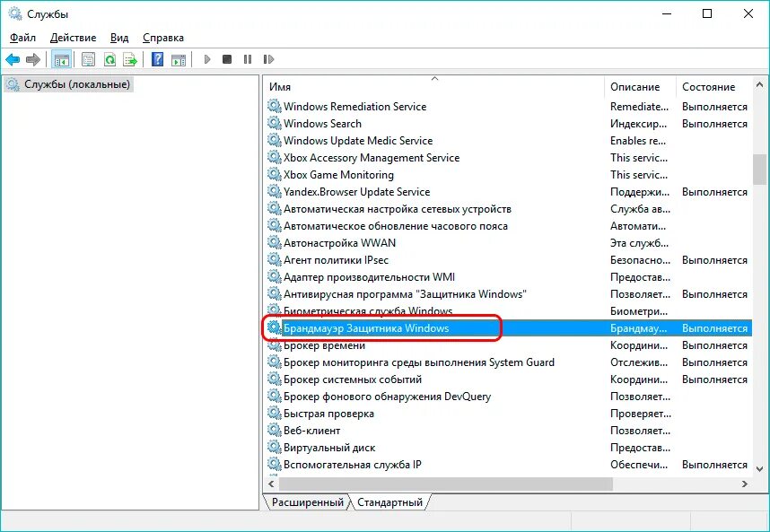Click vertical scrollbar down arrow
Viewport: 770px width, 532px height.
pyautogui.click(x=759, y=469)
